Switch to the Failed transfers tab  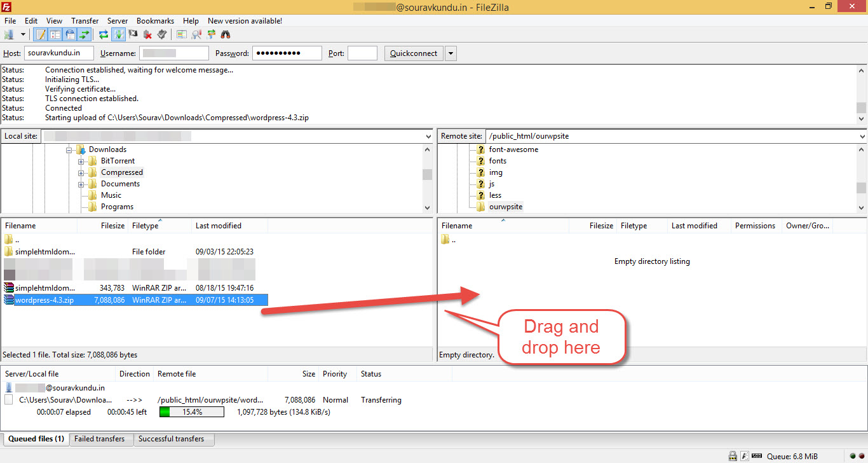(100, 439)
